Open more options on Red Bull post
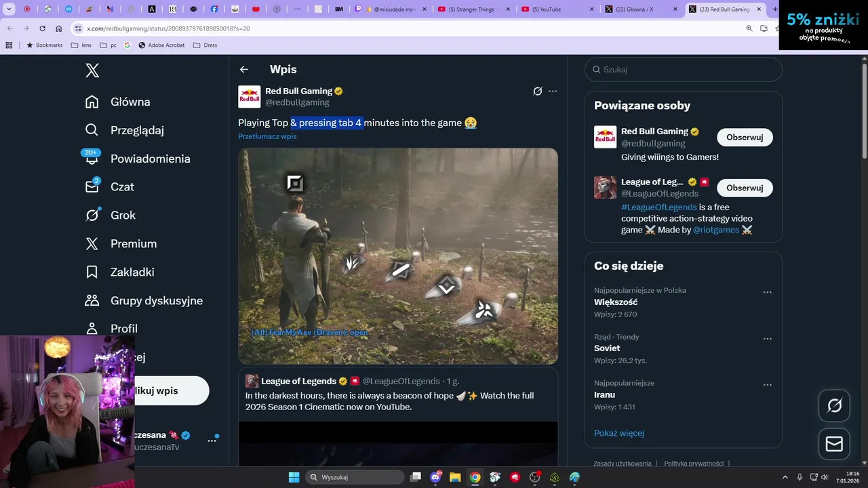 [x=553, y=91]
